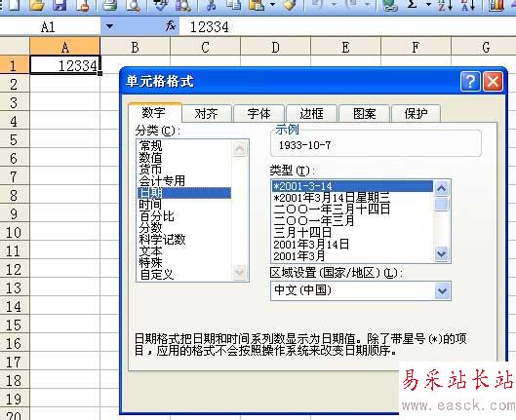The height and width of the screenshot is (420, 516).
Task: Switch to the 保护 tab
Action: (416, 114)
